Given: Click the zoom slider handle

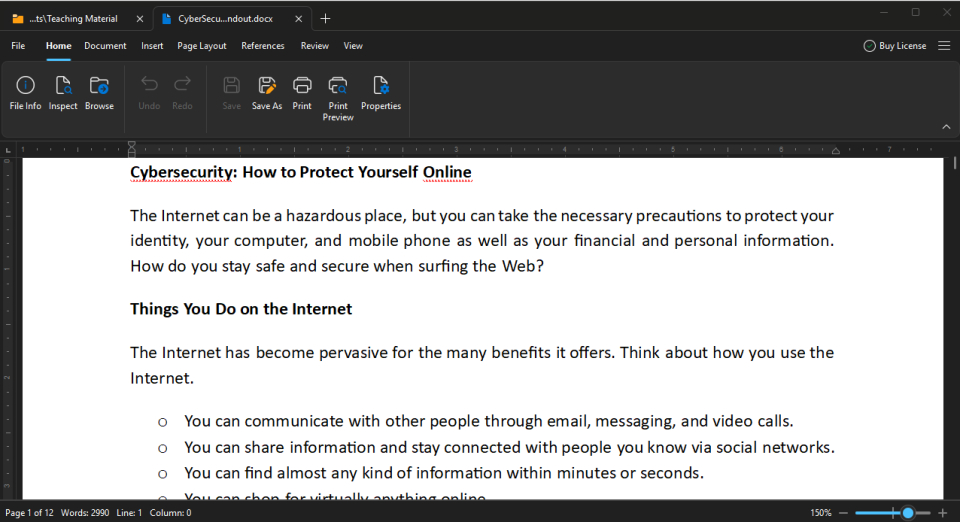Looking at the screenshot, I should coord(908,513).
